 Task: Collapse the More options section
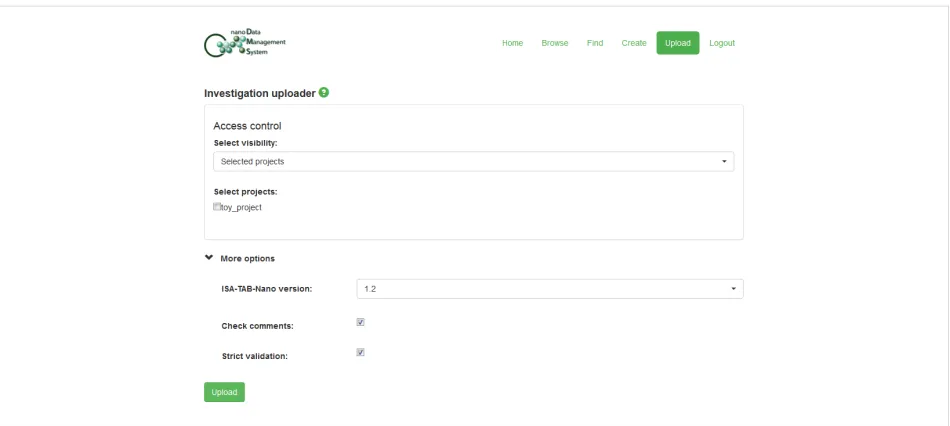(239, 258)
